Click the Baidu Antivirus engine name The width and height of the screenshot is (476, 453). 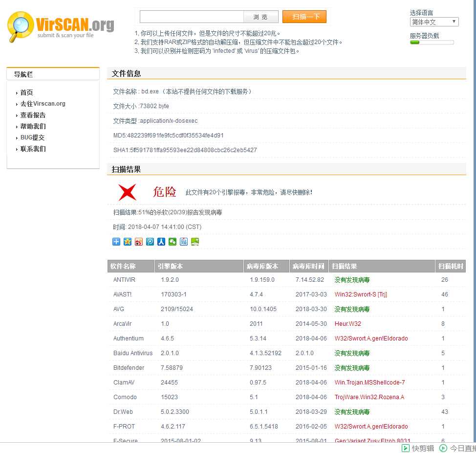click(x=133, y=353)
